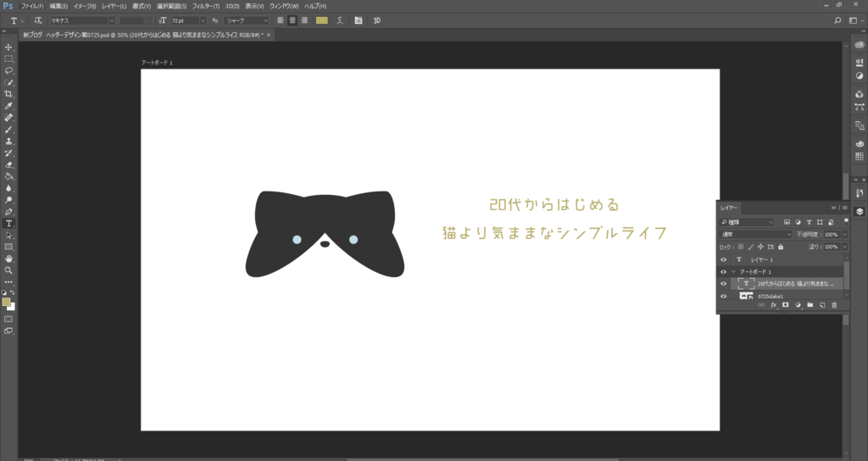Open the layer filter type dropdown
Image resolution: width=868 pixels, height=461 pixels.
(747, 222)
